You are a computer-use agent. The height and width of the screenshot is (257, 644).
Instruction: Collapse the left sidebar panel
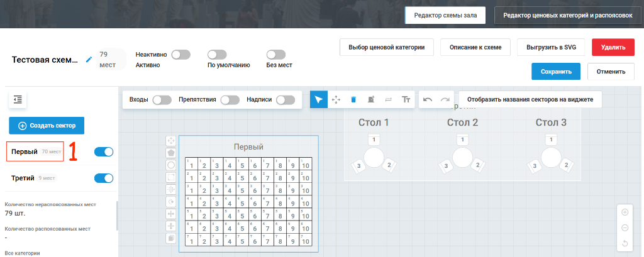click(18, 99)
